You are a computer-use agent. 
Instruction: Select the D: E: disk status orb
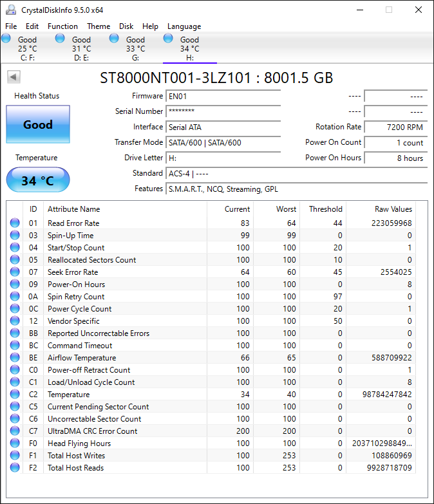60,38
